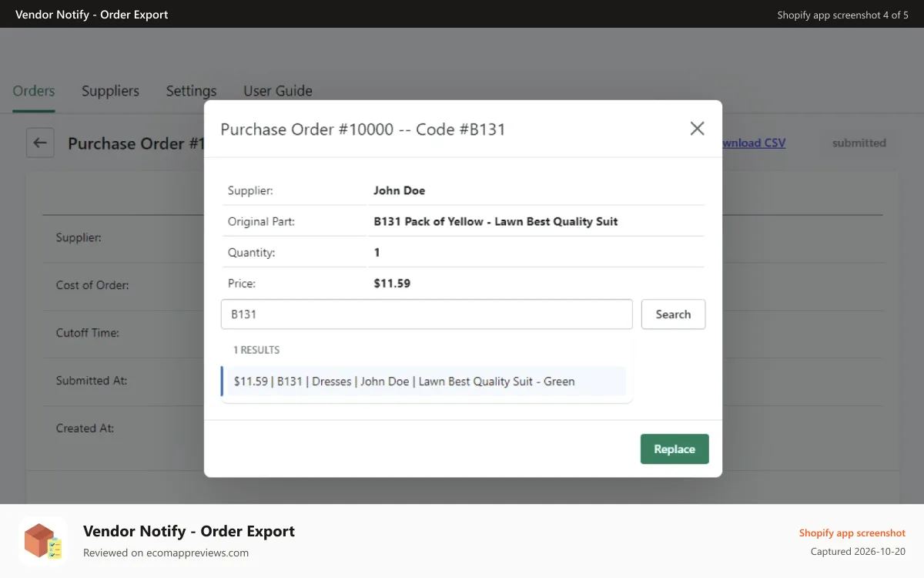Screen dimensions: 924x578
Task: Open the Settings tab
Action: coord(191,91)
